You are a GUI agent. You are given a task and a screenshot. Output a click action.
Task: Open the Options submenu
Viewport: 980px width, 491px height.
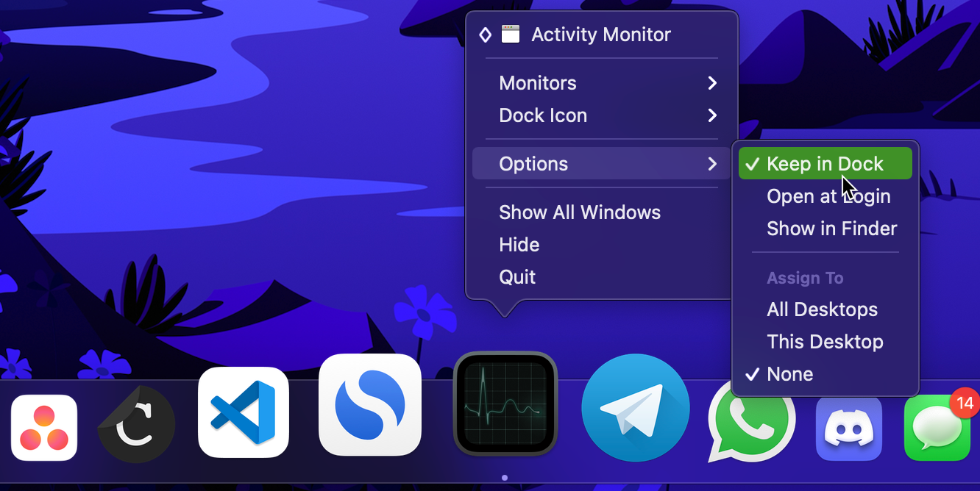[533, 163]
